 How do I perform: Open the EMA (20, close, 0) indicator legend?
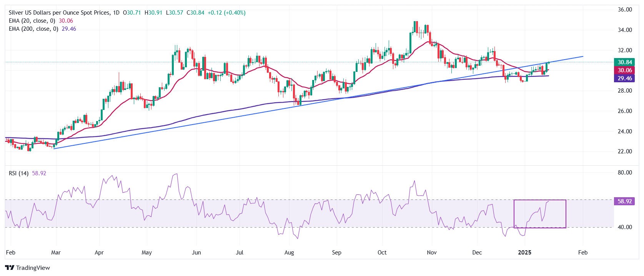[32, 21]
